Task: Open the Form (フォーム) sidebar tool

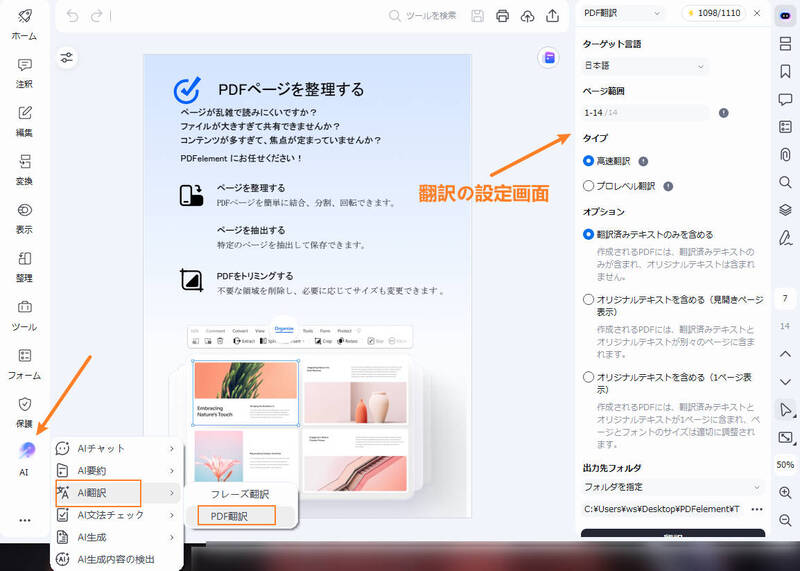Action: point(24,364)
